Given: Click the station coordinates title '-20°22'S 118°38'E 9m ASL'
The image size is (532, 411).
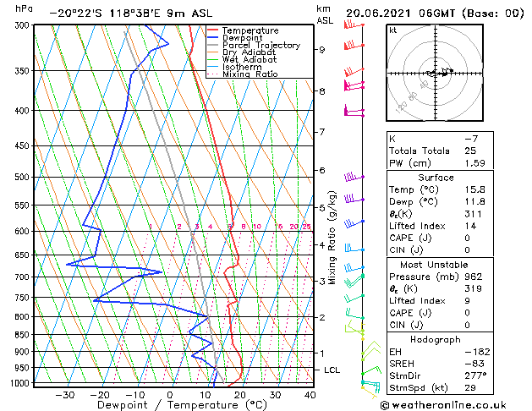Looking at the screenshot, I should pyautogui.click(x=130, y=14).
